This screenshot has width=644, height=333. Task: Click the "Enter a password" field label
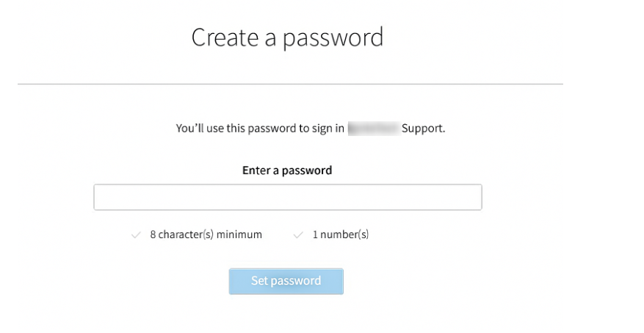[287, 171]
